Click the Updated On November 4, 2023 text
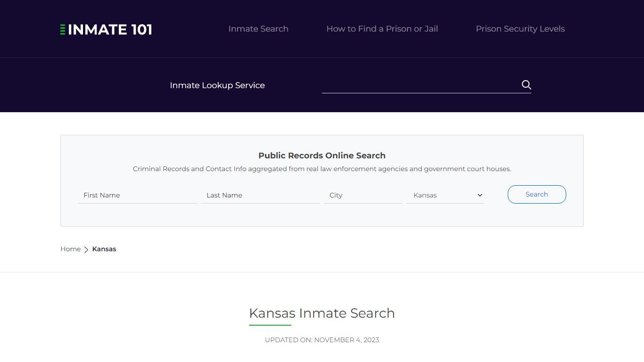The height and width of the screenshot is (362, 644). point(322,340)
